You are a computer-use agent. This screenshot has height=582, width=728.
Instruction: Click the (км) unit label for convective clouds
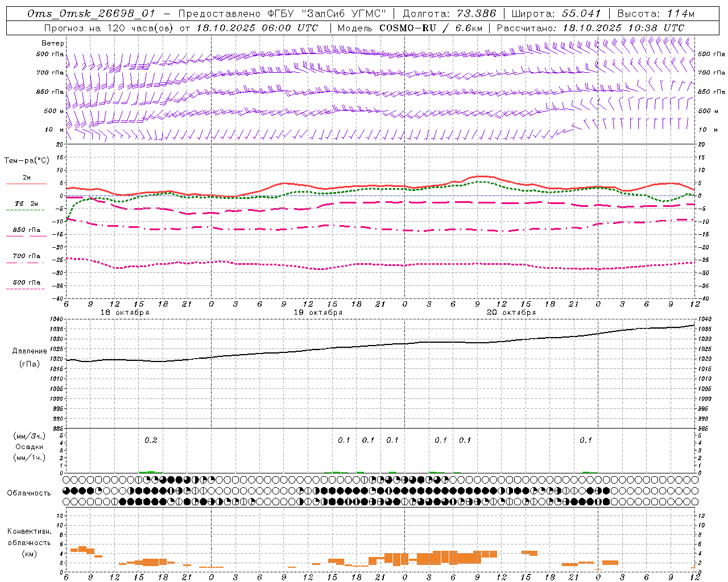[30, 554]
